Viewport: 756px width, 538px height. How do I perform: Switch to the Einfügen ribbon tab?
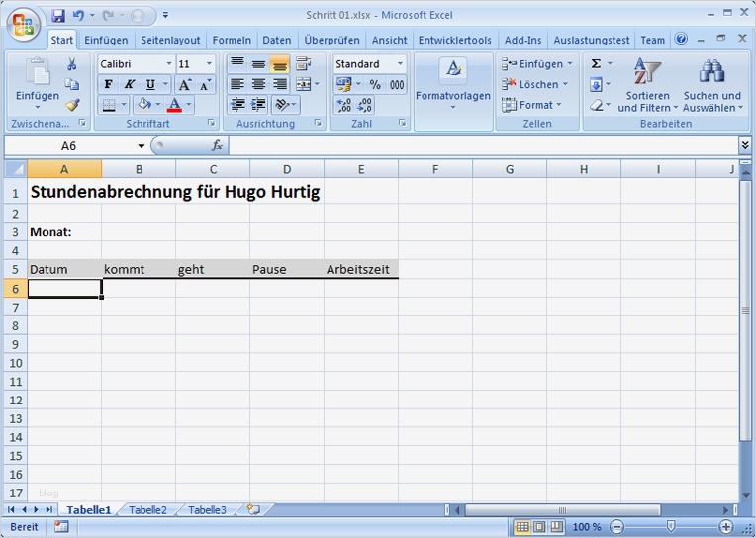point(106,40)
